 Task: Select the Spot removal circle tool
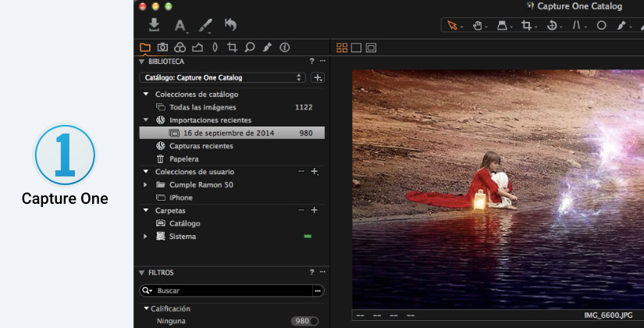tap(602, 25)
